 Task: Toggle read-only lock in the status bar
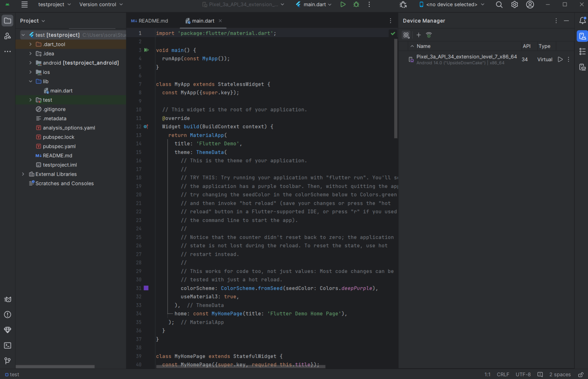coord(581,374)
